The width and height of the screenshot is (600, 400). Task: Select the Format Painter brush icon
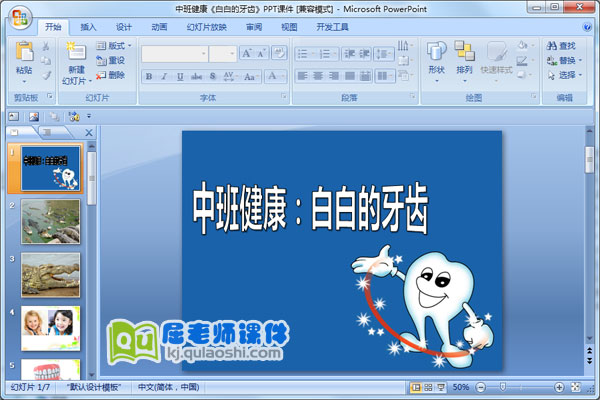[x=46, y=75]
